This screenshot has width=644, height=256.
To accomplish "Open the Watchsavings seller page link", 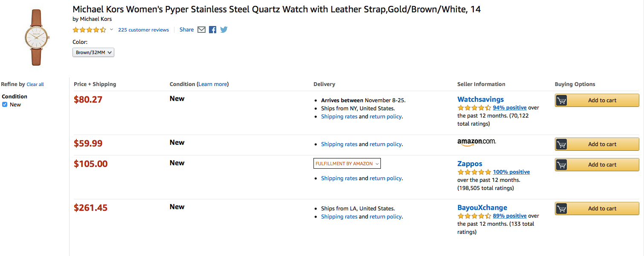I will [x=480, y=99].
